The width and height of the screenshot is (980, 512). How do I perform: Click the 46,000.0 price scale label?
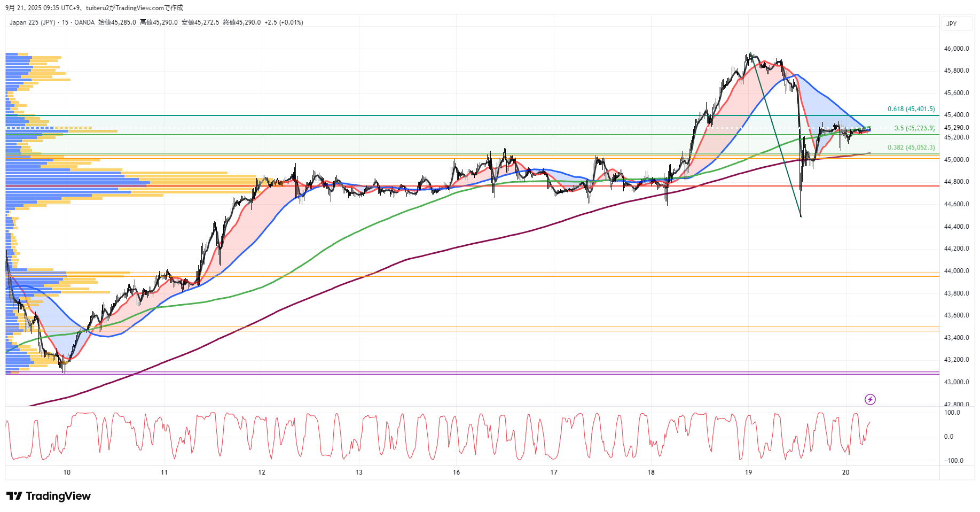point(956,49)
